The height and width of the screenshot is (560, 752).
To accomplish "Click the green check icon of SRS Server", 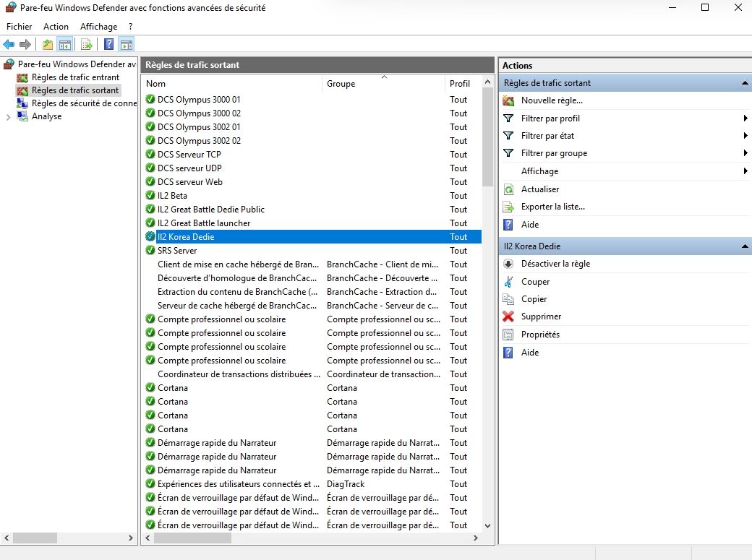I will [150, 250].
